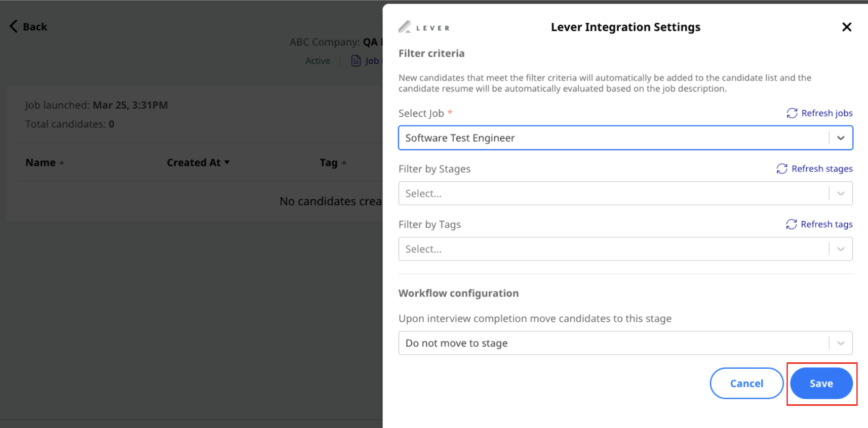Expand the Filter by Tags chevron
Screen dimensions: 868x428
841,249
